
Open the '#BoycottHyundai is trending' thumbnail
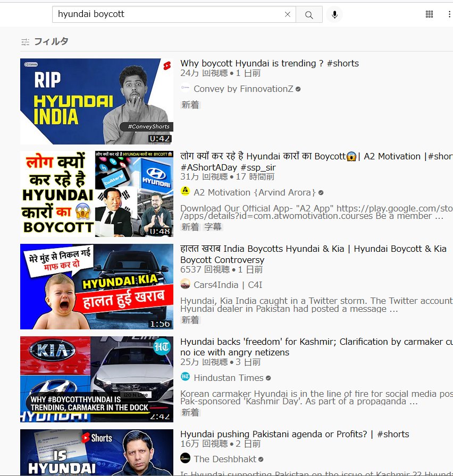click(x=97, y=379)
